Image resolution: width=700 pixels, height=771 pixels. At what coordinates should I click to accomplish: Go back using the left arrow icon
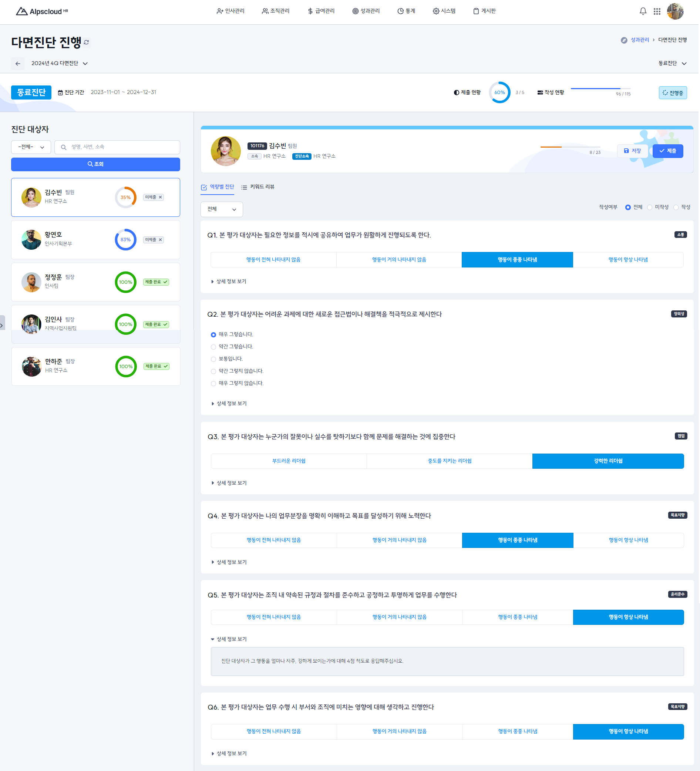point(18,64)
